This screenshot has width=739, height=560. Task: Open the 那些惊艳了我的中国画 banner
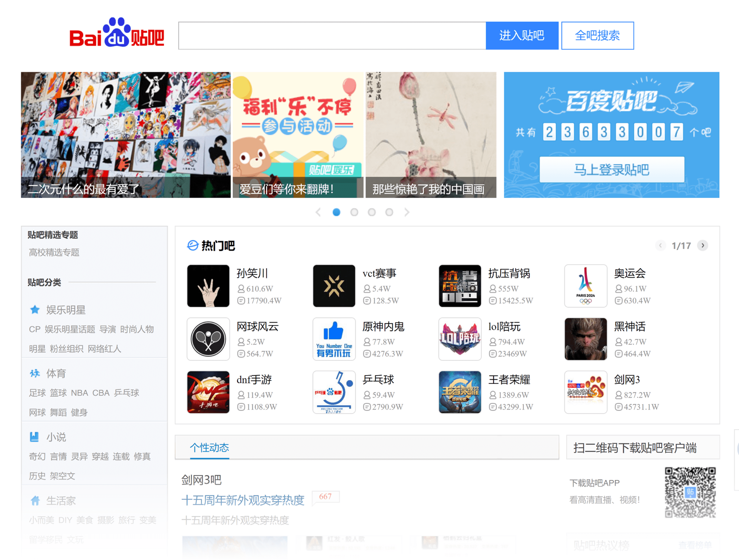click(431, 135)
